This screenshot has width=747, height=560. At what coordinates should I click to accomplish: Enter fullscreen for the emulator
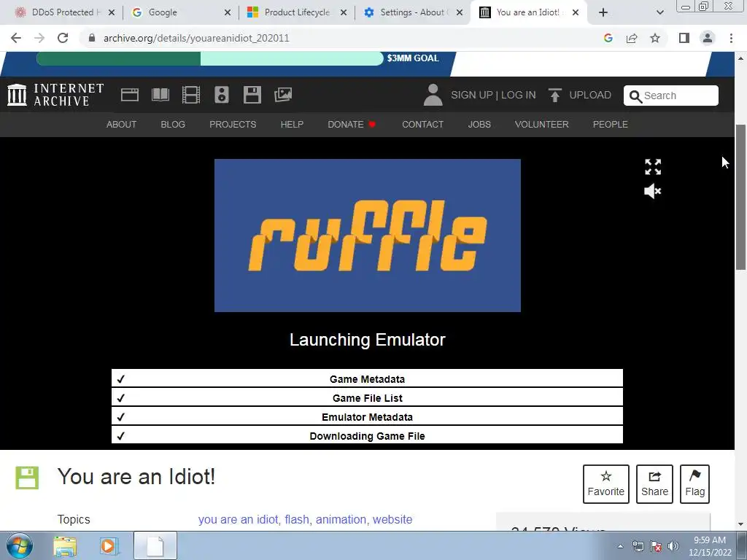coord(653,167)
